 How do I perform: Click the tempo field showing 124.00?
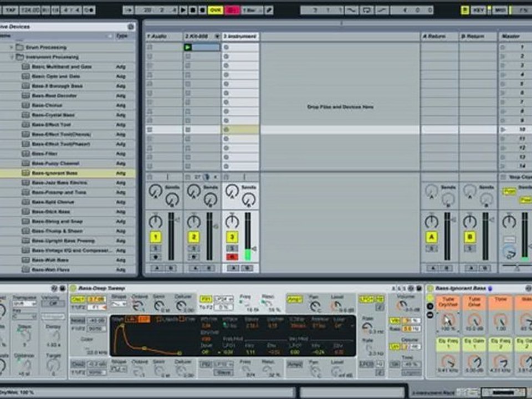point(30,10)
